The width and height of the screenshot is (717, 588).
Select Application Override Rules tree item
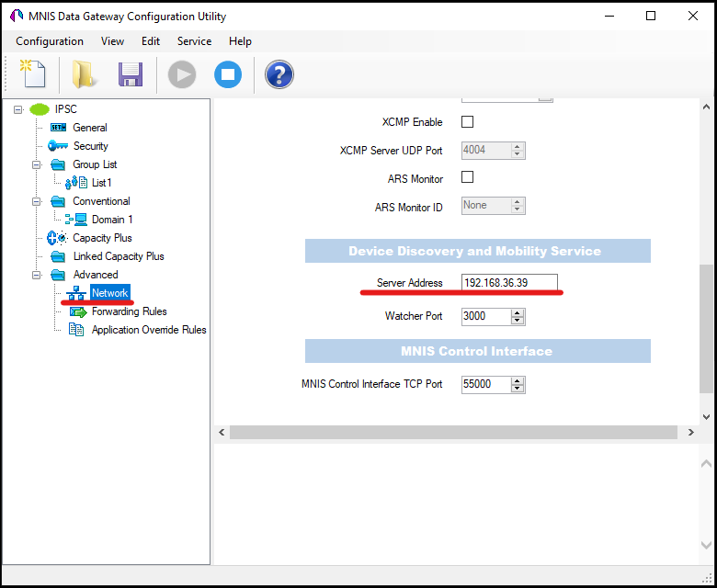coord(149,330)
